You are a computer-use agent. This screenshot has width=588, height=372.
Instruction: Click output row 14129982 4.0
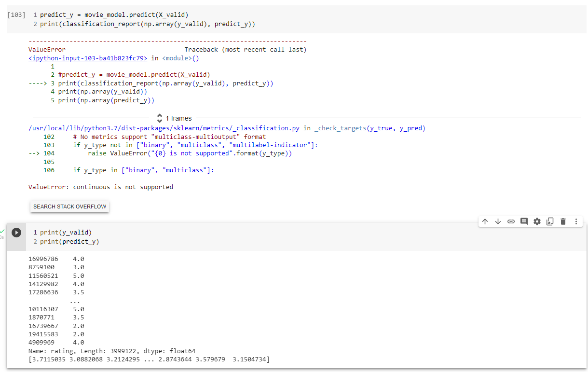pyautogui.click(x=56, y=284)
